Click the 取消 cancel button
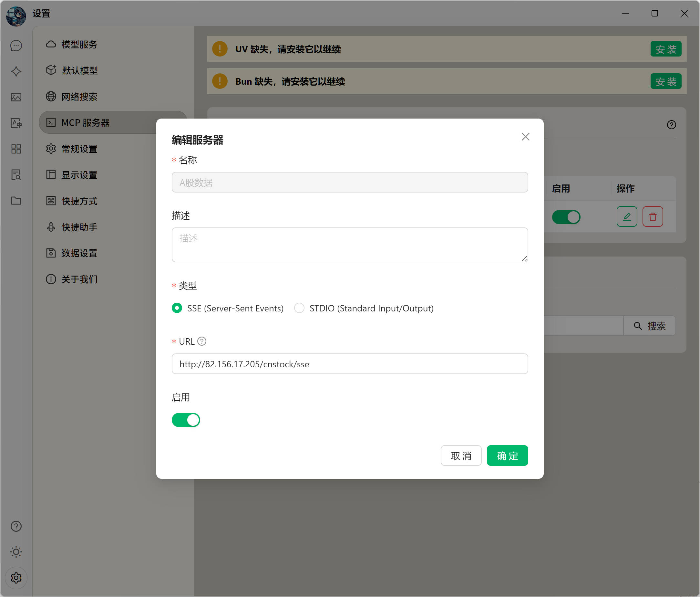700x597 pixels. coord(461,456)
